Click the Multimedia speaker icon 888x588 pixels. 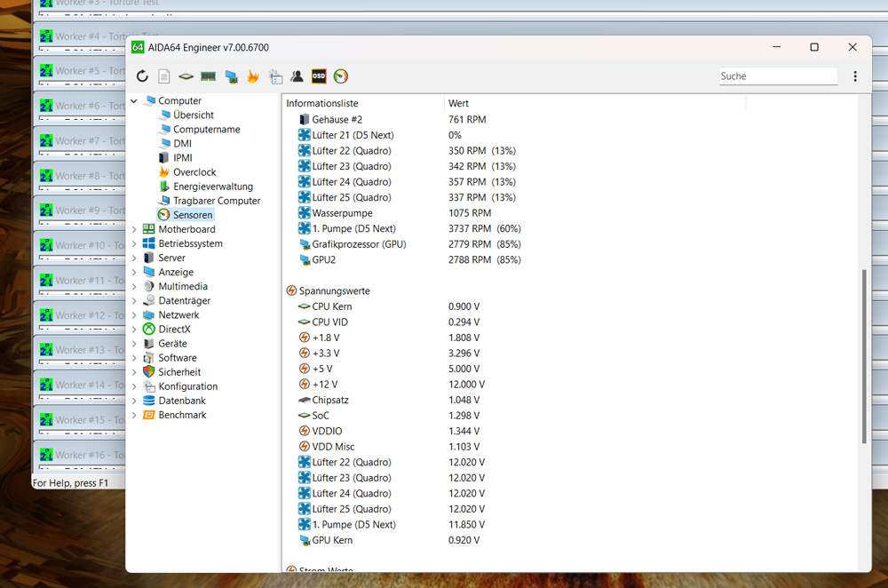pyautogui.click(x=148, y=286)
